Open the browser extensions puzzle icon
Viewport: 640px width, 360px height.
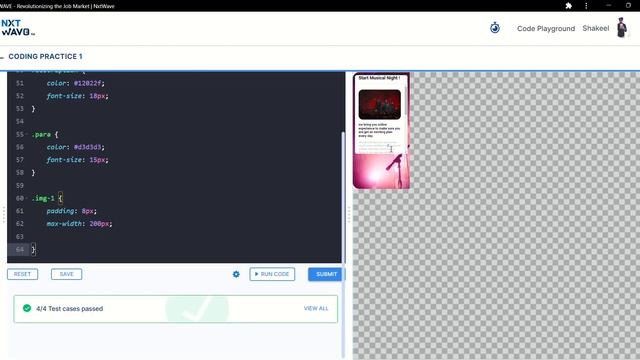pos(568,6)
